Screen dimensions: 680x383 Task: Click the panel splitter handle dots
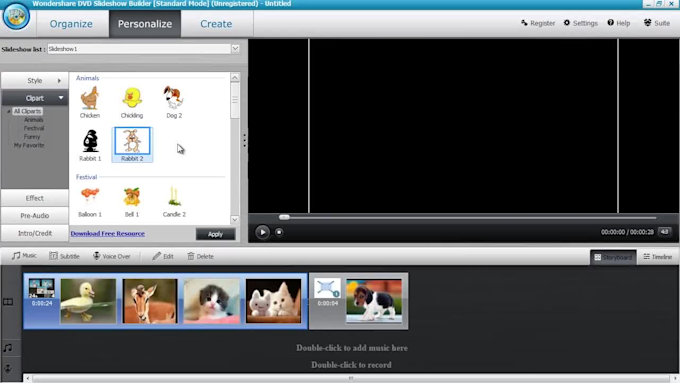(244, 140)
